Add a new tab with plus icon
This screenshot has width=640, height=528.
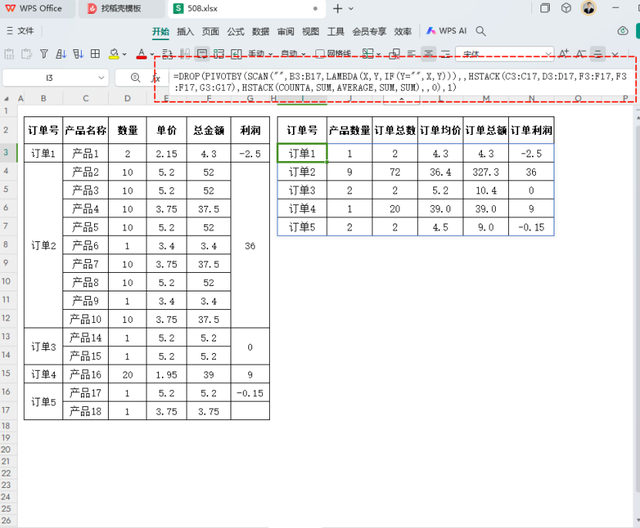[x=338, y=9]
